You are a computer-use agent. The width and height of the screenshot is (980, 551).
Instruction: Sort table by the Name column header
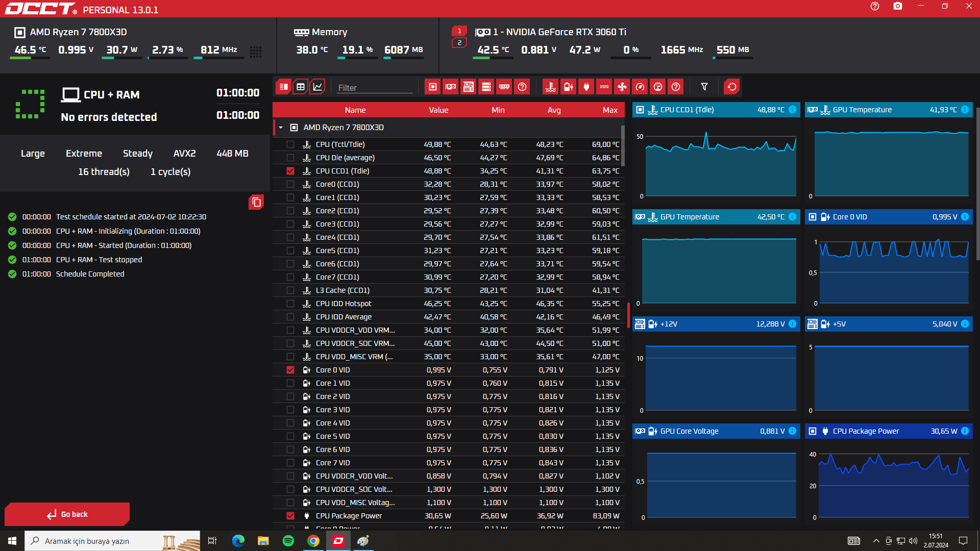355,110
